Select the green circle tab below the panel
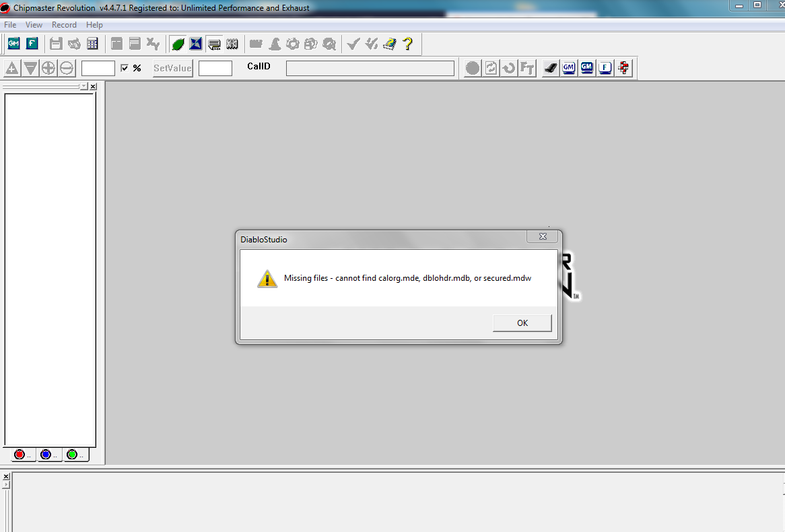 point(75,455)
